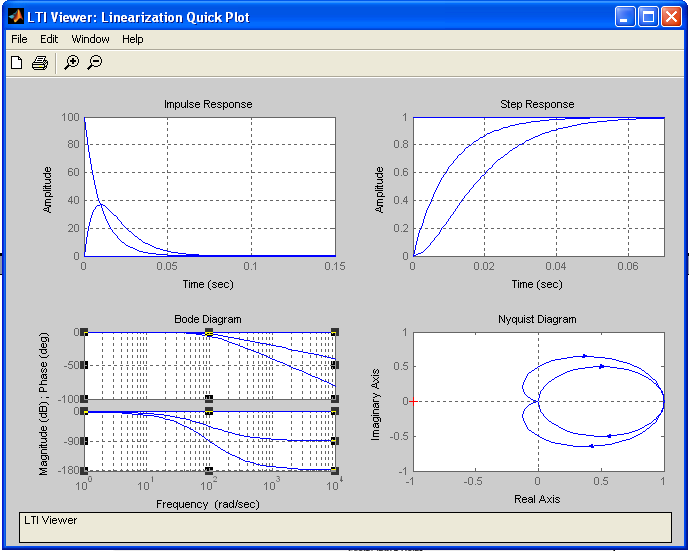Minimize the LTI Viewer window

pos(625,17)
